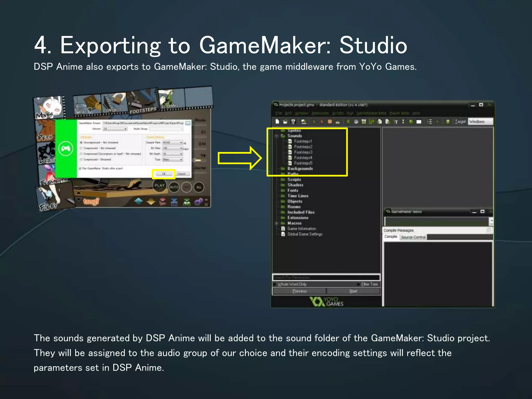Click the Create object green ball icon
This screenshot has height=399, width=532.
411,121
